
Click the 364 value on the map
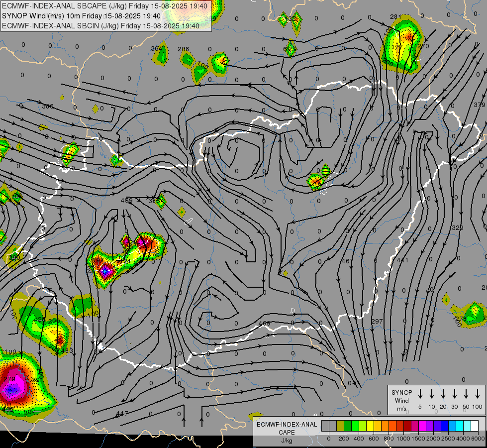coord(157,48)
